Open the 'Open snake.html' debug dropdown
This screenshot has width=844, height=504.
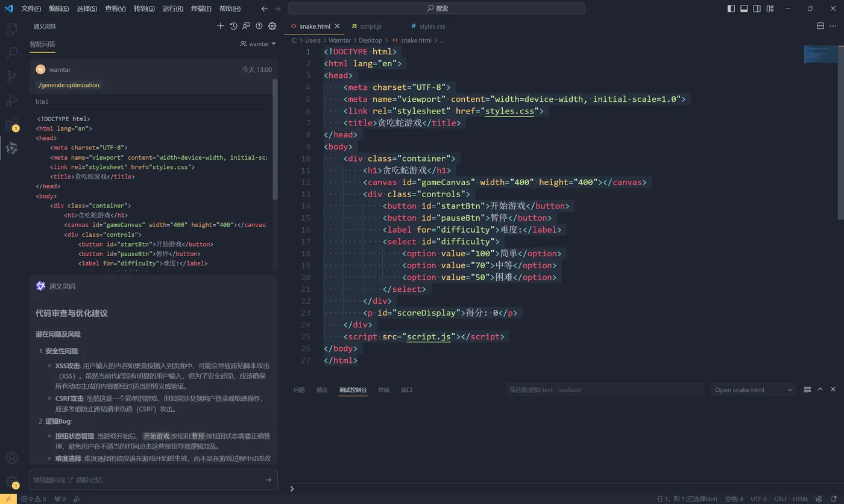click(753, 389)
